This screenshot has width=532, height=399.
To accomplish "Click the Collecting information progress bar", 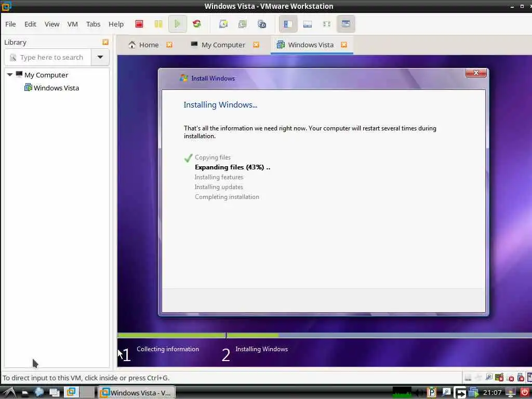I will (x=171, y=335).
